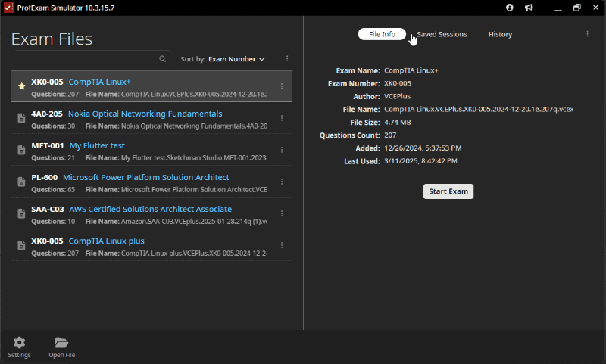The image size is (606, 364).
Task: Click the Added date 12/26/2024 value
Action: click(x=423, y=148)
